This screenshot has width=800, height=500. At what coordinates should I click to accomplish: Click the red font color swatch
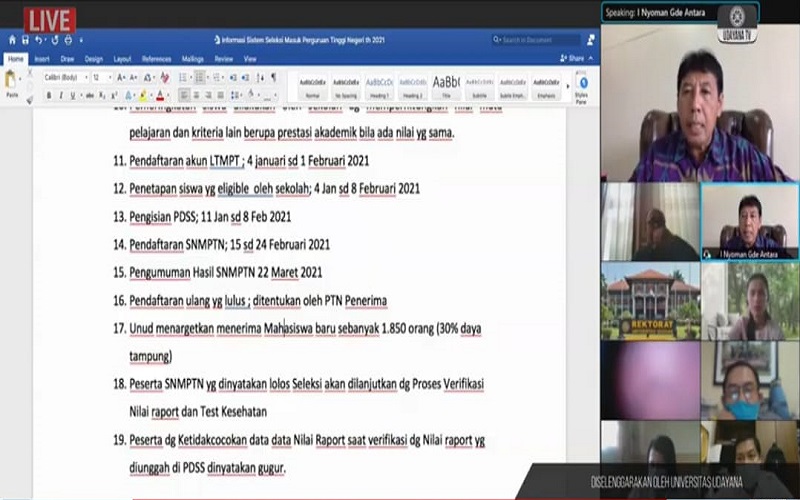(x=160, y=96)
